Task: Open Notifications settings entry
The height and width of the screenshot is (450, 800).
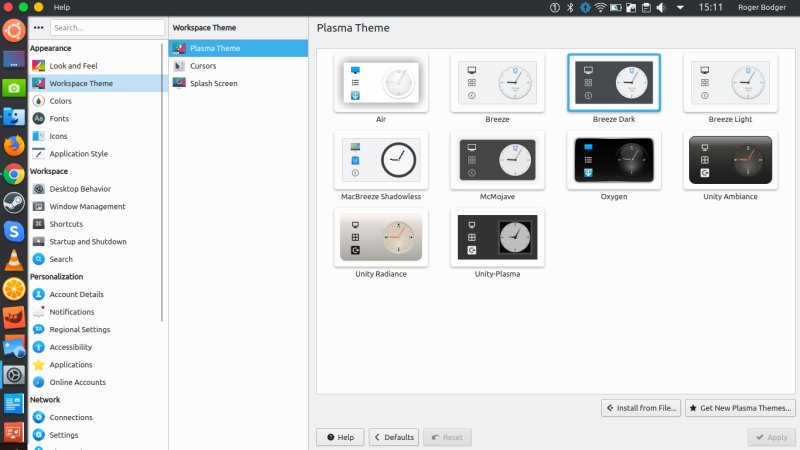Action: pyautogui.click(x=72, y=312)
